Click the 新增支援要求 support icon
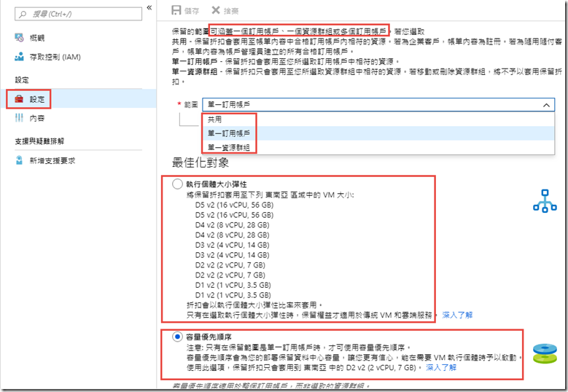 click(x=20, y=160)
